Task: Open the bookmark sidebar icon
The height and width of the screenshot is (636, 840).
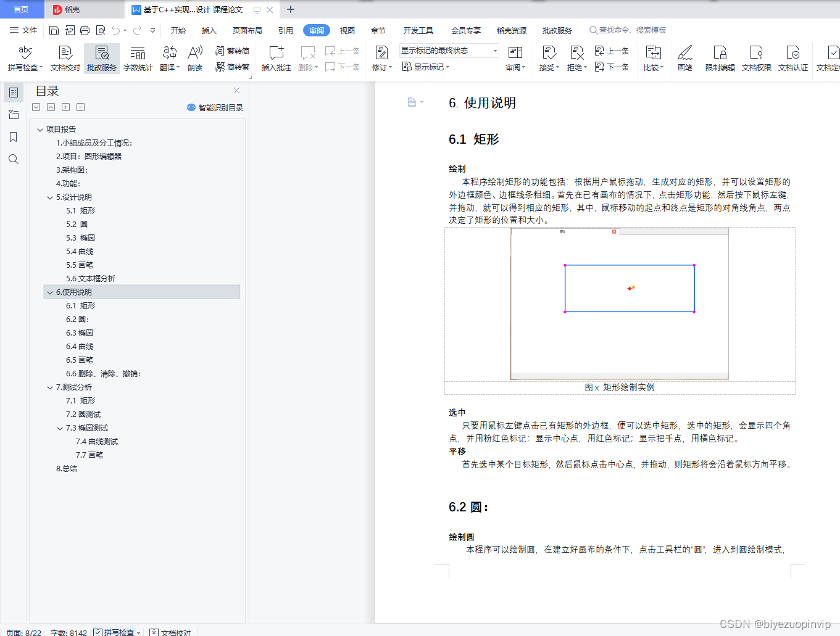Action: [x=14, y=137]
